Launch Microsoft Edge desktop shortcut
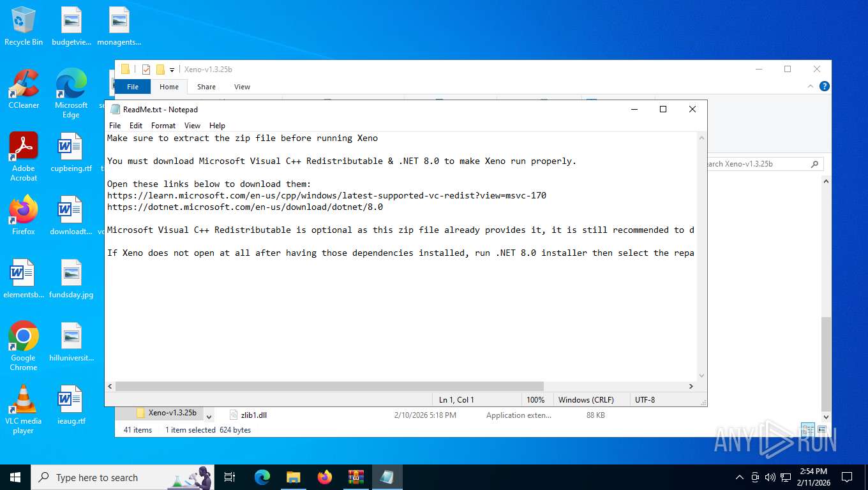Image resolution: width=868 pixels, height=490 pixels. pos(71,93)
